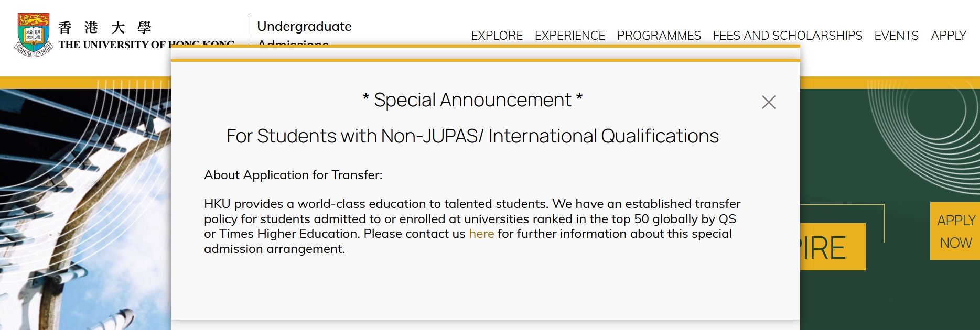Screen dimensions: 980x330
Task: Close the Special Announcement popup
Action: [768, 102]
